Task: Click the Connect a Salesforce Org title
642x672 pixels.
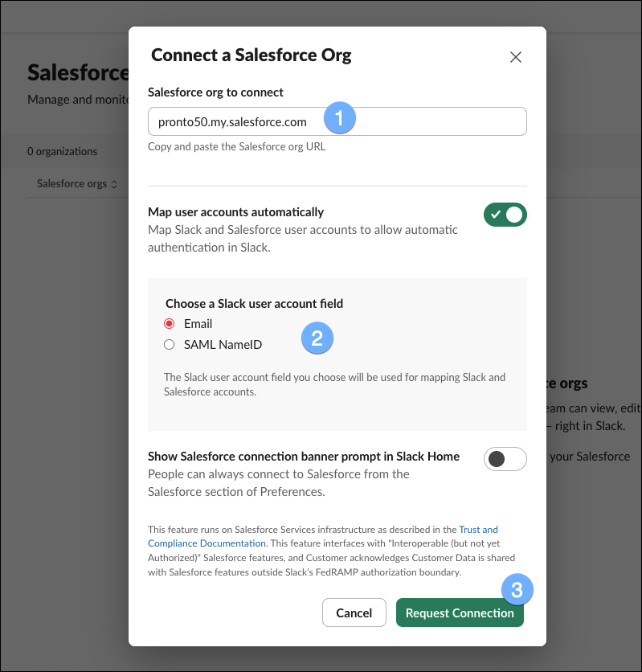Action: [x=251, y=55]
